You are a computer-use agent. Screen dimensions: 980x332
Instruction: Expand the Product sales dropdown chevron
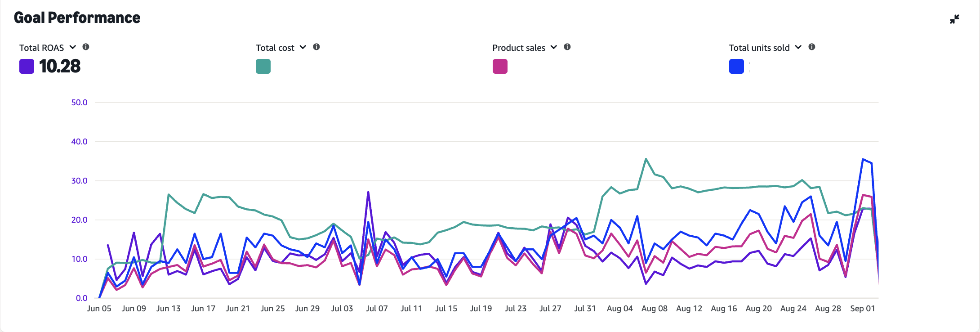point(554,47)
